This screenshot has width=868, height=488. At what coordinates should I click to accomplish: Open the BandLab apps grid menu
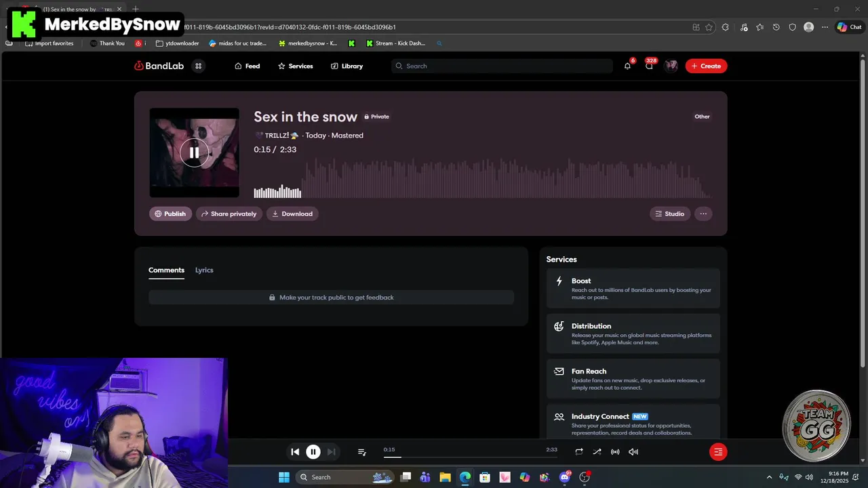click(198, 66)
